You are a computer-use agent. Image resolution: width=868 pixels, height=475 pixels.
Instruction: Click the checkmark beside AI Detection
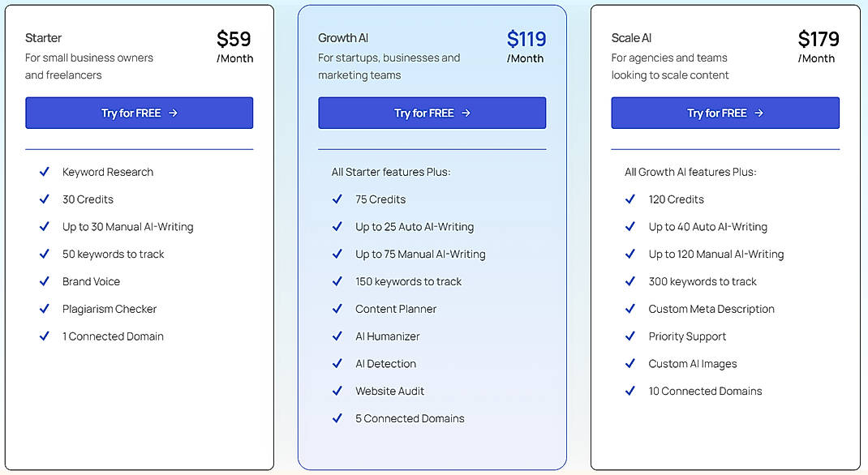[337, 364]
